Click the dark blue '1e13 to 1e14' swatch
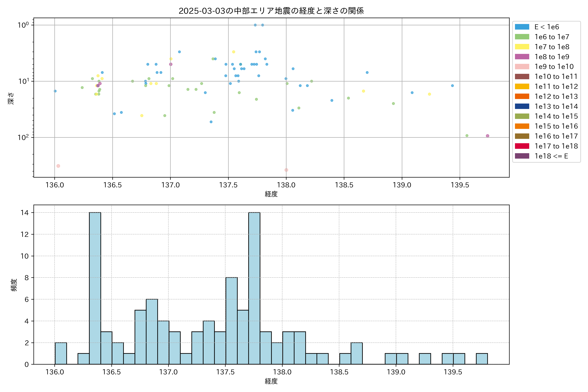 (522, 106)
